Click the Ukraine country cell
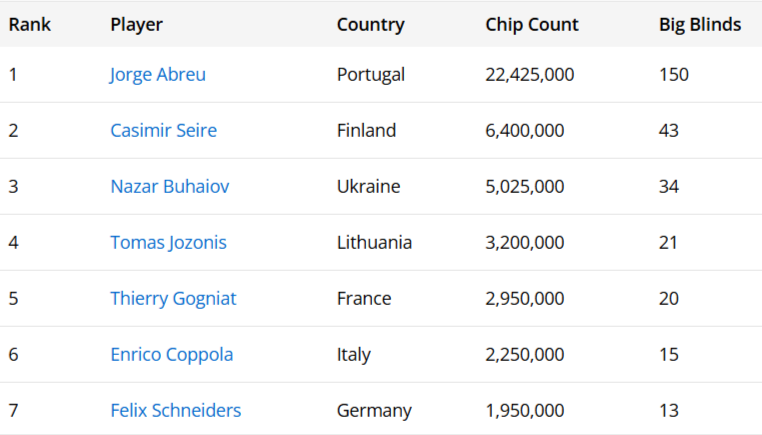 point(368,187)
